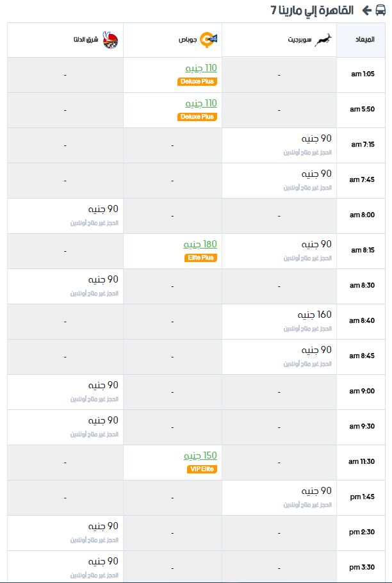
Task: Click the left arrow icon in the heading
Action: tap(367, 10)
